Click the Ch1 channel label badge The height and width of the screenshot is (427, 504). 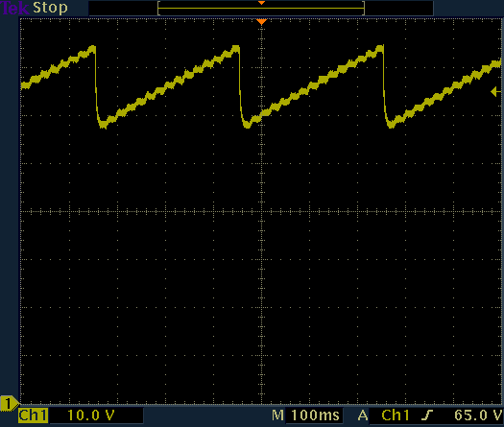coord(33,415)
